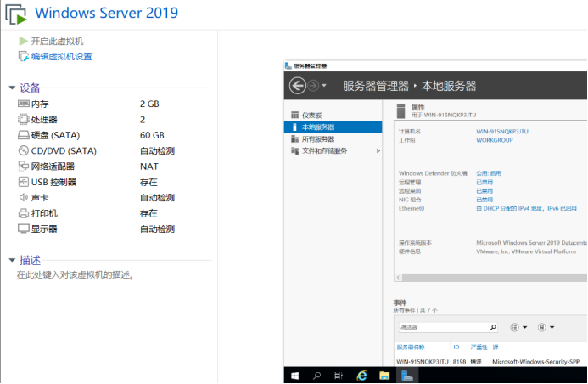Select the USB 控制器 icon

pos(23,182)
